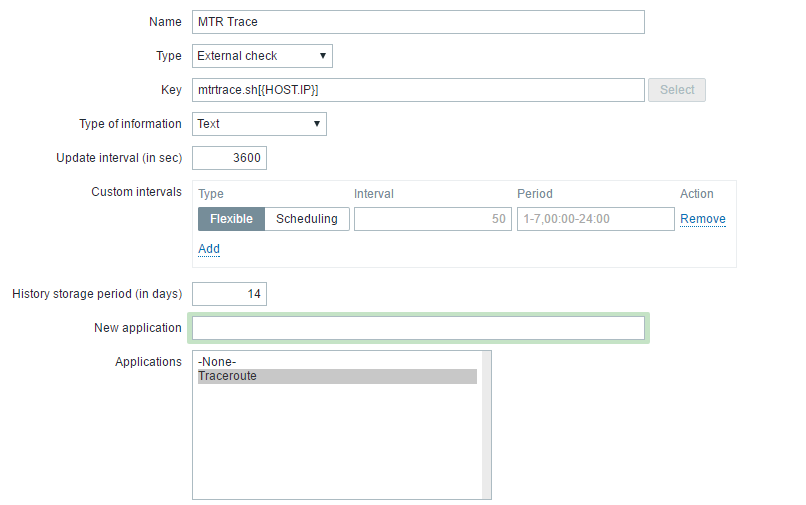Click the Applications list scrollbar
The width and height of the screenshot is (806, 505).
click(x=486, y=424)
